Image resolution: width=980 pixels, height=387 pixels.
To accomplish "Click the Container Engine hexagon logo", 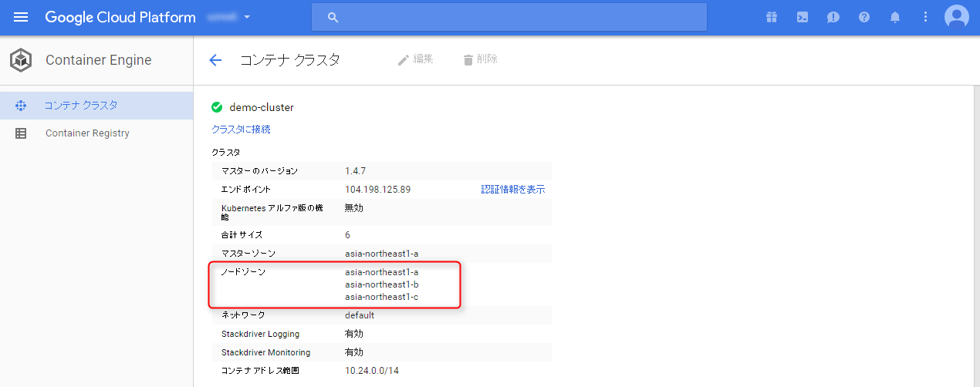I will point(21,60).
